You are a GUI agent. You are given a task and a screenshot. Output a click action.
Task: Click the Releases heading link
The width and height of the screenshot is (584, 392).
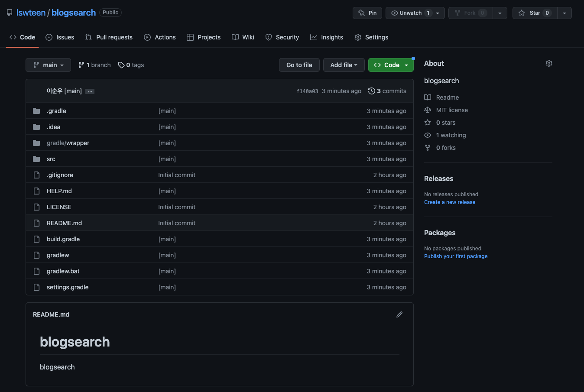(x=438, y=178)
